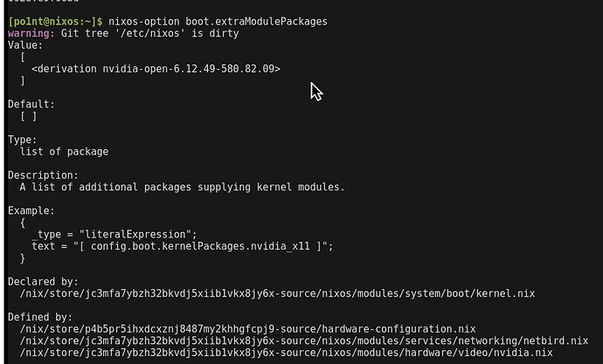Image resolution: width=603 pixels, height=364 pixels.
Task: Click the 'Type:' heading
Action: pos(24,140)
